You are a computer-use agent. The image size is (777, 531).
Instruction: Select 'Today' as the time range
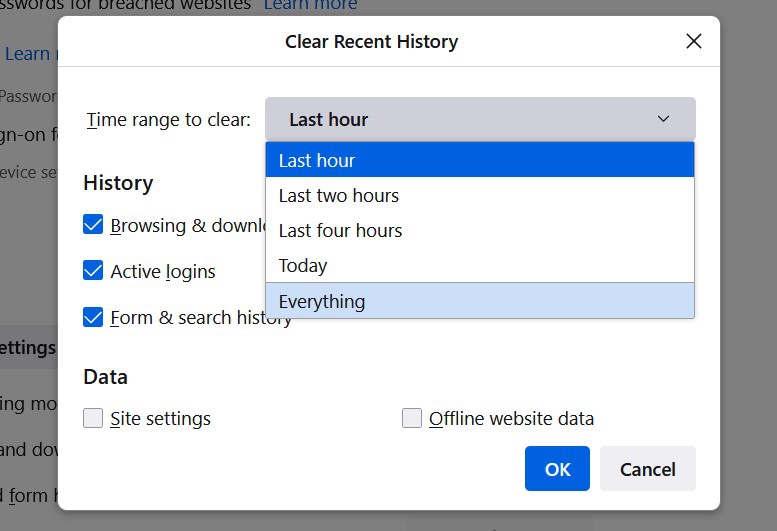click(479, 265)
